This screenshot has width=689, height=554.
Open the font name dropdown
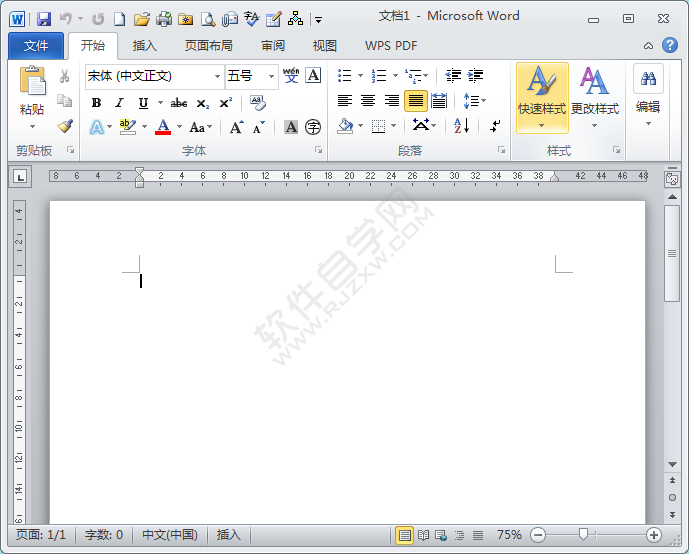(217, 76)
